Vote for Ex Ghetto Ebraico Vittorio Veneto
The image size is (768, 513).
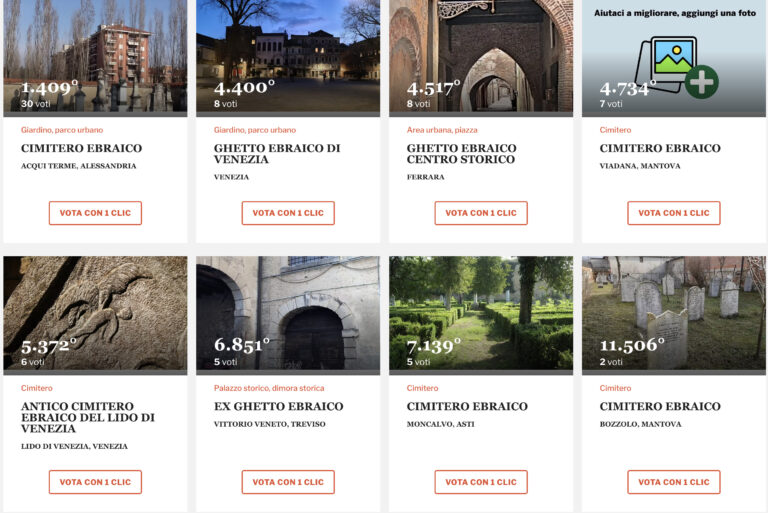[x=288, y=482]
